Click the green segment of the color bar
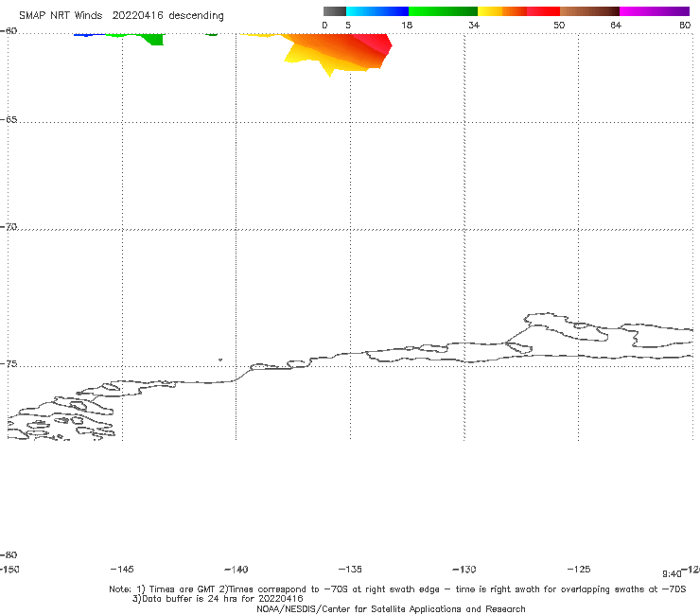700x615 pixels. tap(443, 11)
